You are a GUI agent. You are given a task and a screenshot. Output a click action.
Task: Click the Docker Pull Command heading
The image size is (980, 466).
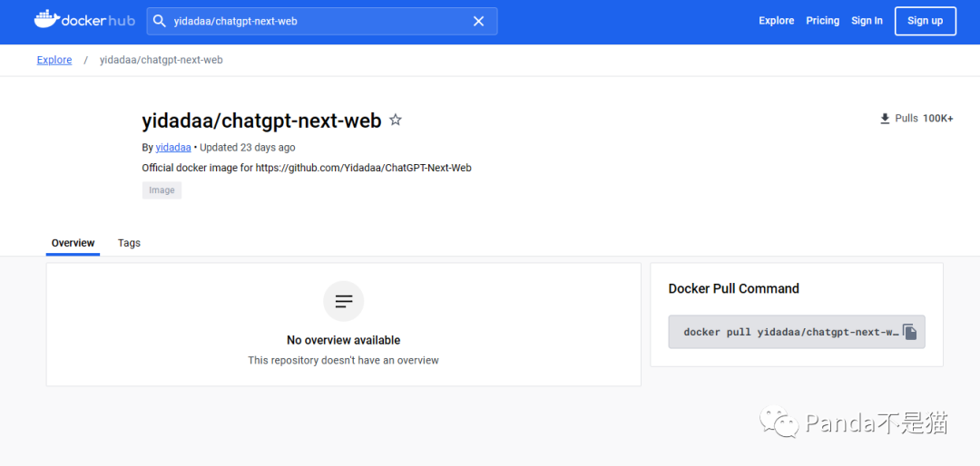pyautogui.click(x=734, y=288)
